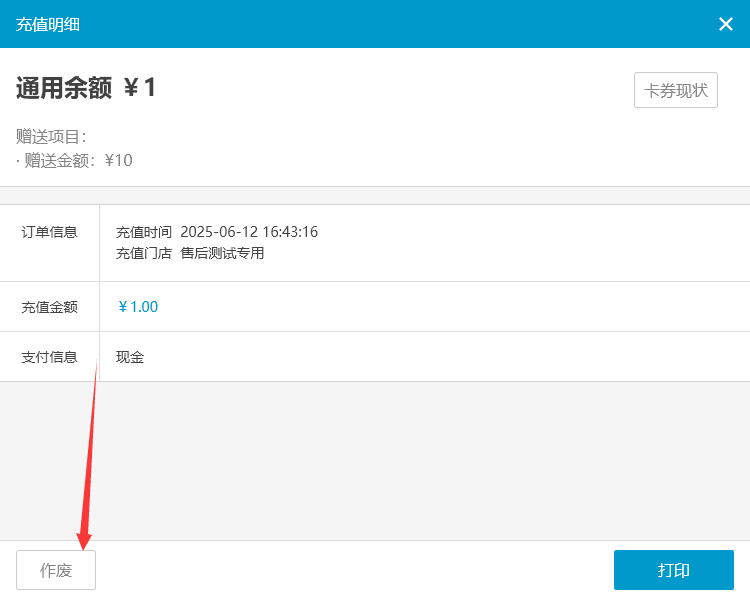Open the 卡券现状 button

tap(675, 90)
